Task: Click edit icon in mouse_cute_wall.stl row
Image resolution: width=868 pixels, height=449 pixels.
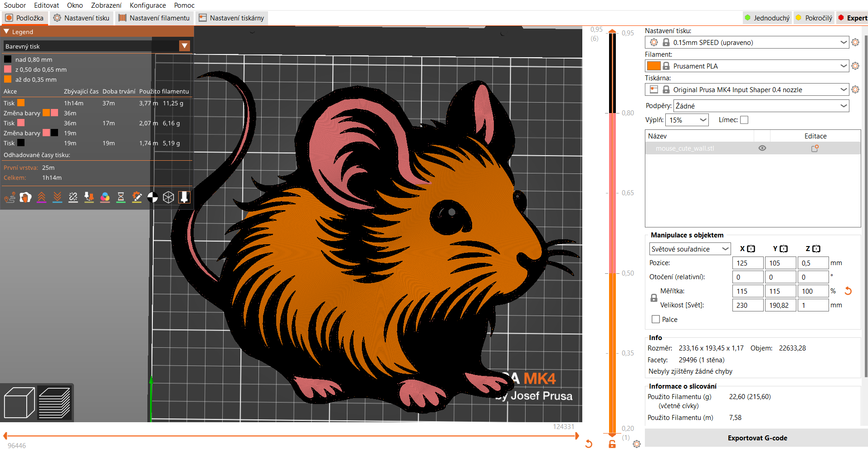Action: 815,148
